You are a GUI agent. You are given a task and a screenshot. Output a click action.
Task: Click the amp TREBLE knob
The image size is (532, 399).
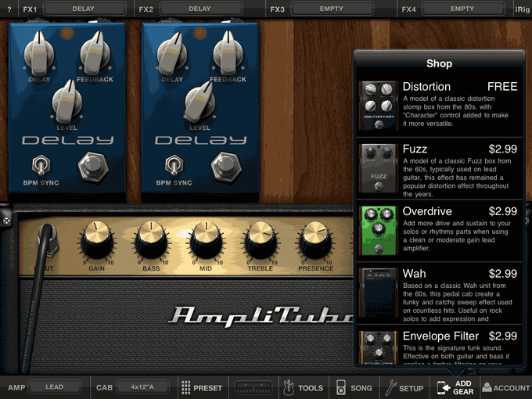click(x=261, y=240)
